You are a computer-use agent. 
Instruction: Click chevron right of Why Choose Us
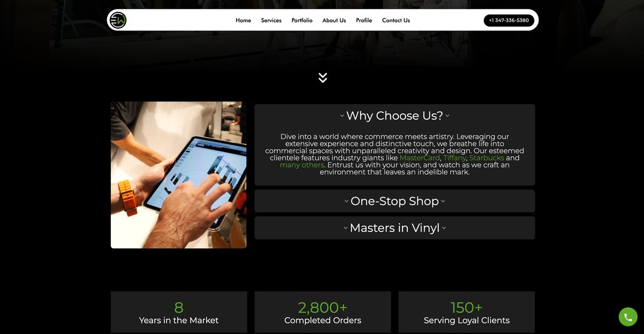pos(447,116)
